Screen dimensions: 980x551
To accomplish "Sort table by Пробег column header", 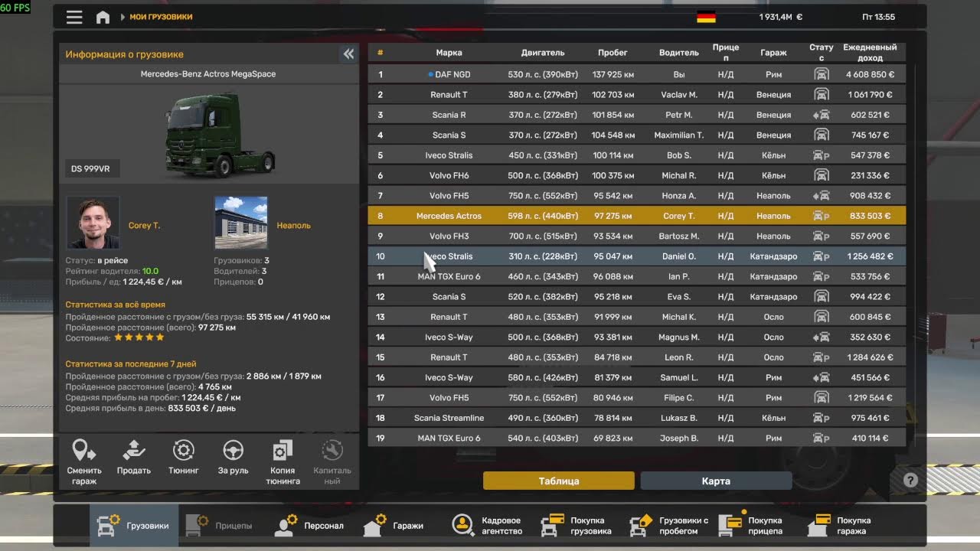I will 612,53.
